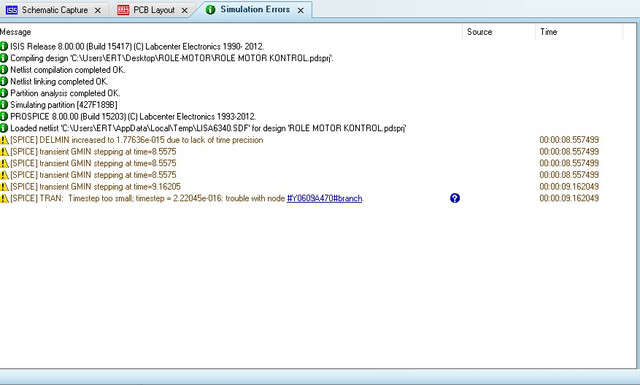This screenshot has height=385, width=640.
Task: Click warning icon beside Timestep too small message
Action: [x=4, y=198]
